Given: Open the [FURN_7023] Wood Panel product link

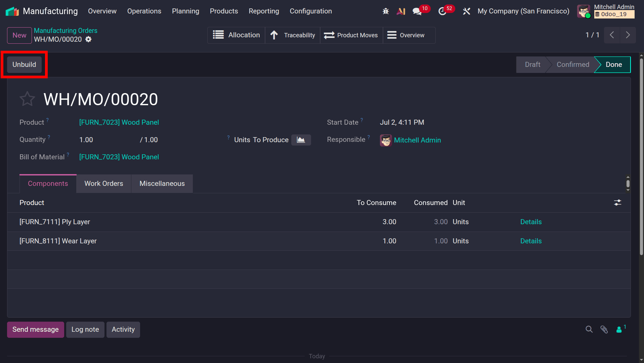Looking at the screenshot, I should (119, 122).
